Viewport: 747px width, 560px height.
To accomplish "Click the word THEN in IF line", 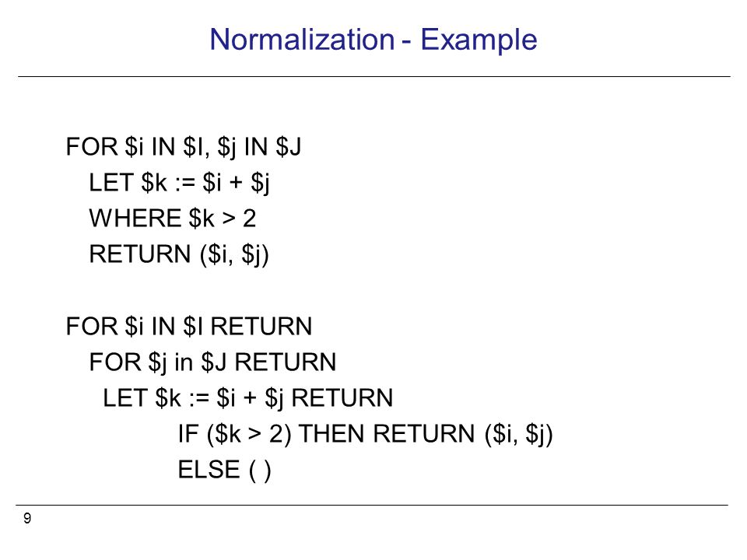I will click(x=332, y=434).
